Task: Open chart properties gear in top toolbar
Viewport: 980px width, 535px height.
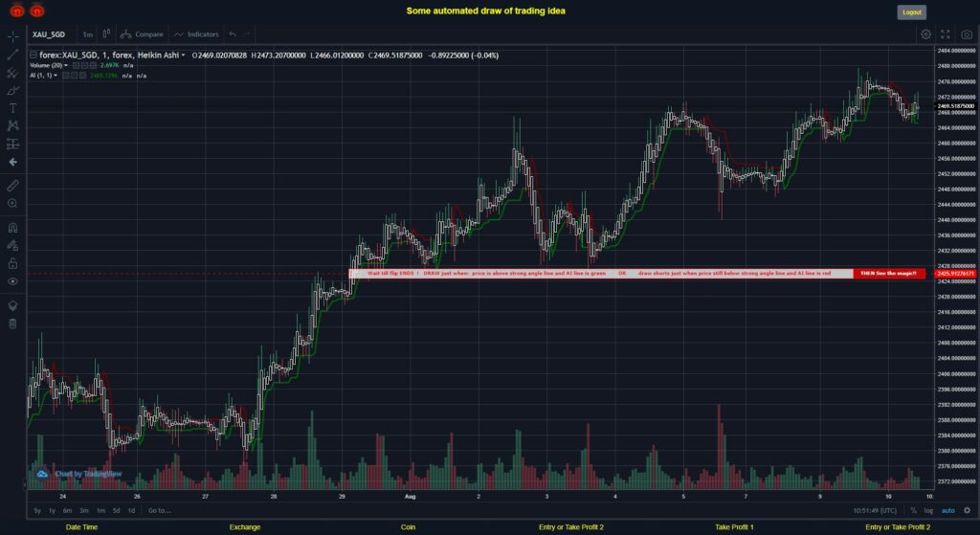Action: (926, 34)
